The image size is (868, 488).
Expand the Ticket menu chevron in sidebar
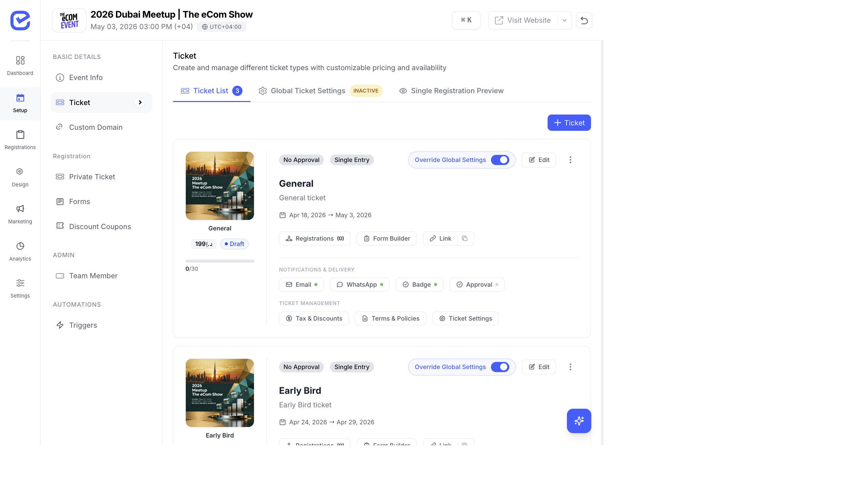tap(140, 102)
